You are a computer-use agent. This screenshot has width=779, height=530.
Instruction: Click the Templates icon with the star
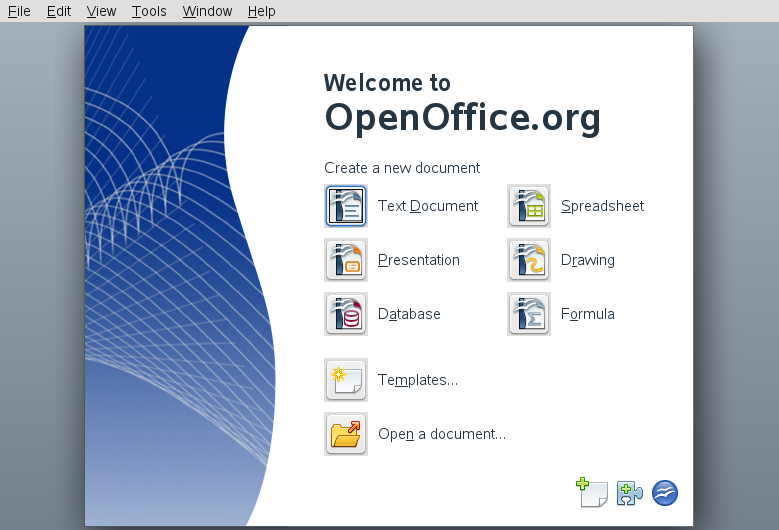(x=346, y=380)
